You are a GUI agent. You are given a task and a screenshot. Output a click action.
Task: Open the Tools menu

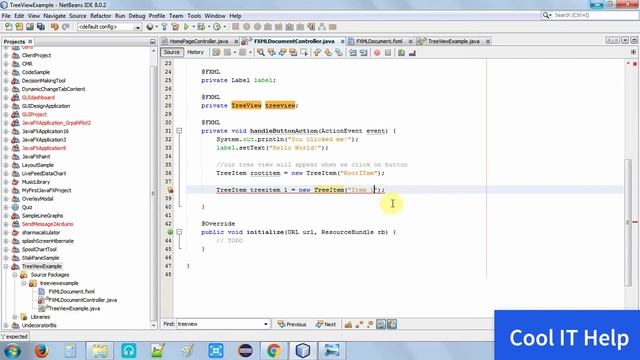click(x=194, y=16)
